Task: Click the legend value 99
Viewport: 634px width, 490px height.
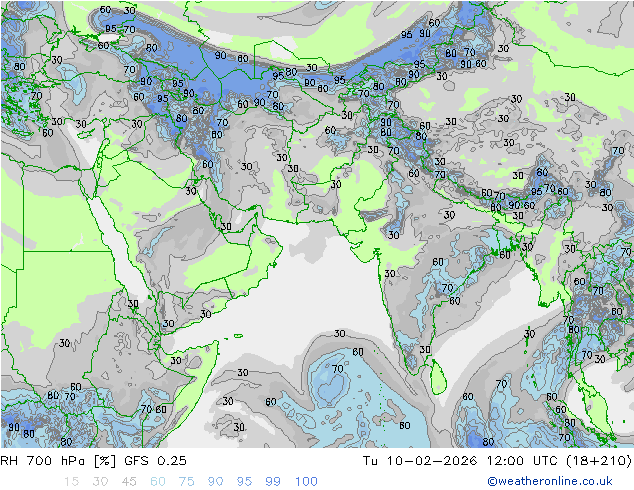Action: coord(273,481)
